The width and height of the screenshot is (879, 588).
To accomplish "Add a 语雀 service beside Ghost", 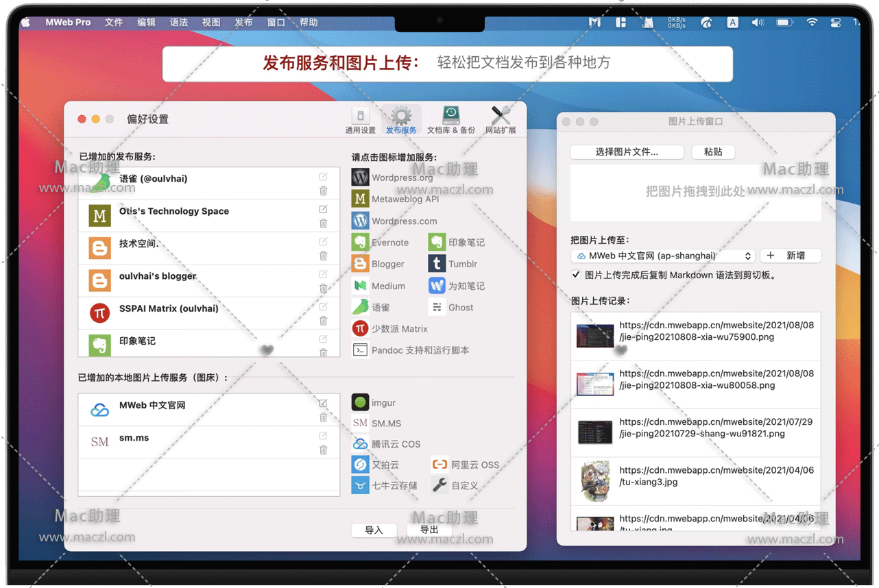I will pyautogui.click(x=360, y=307).
